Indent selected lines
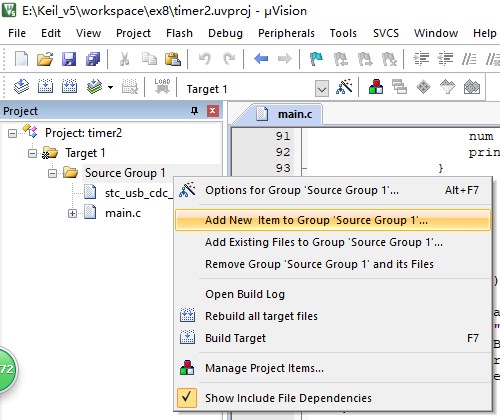Viewport: 500px width, 420px height. pyautogui.click(x=421, y=59)
